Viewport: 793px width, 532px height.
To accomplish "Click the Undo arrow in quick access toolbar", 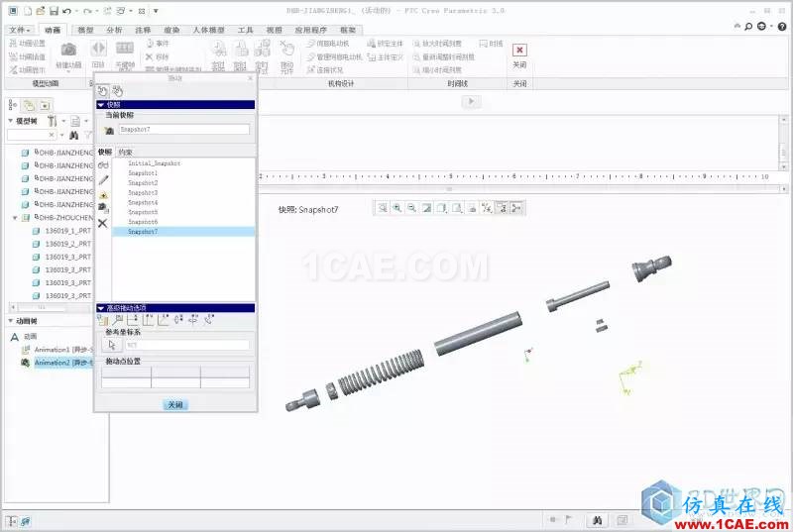I will (x=66, y=11).
